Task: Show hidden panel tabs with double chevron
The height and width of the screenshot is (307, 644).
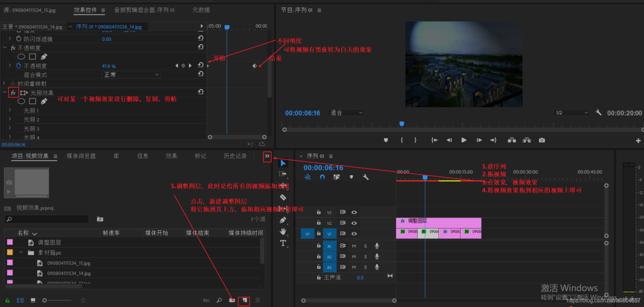Action: pyautogui.click(x=268, y=156)
